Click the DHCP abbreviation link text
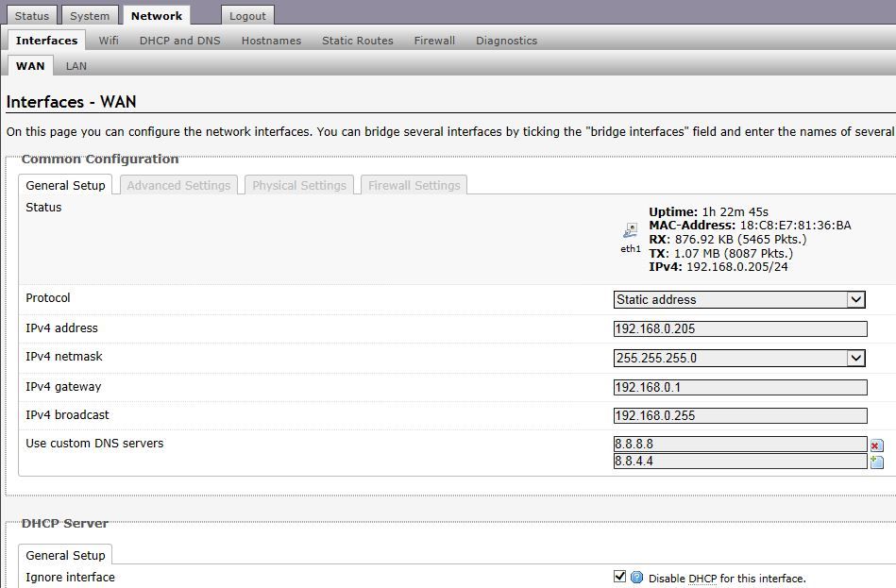 coord(702,579)
